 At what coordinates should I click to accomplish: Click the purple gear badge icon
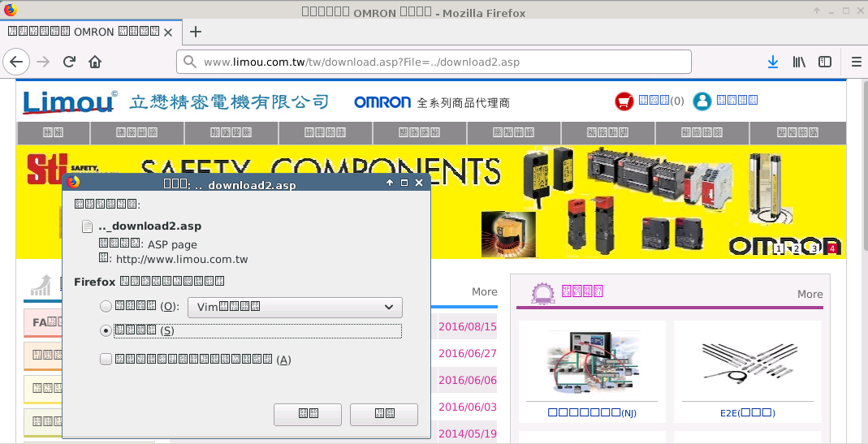[542, 293]
